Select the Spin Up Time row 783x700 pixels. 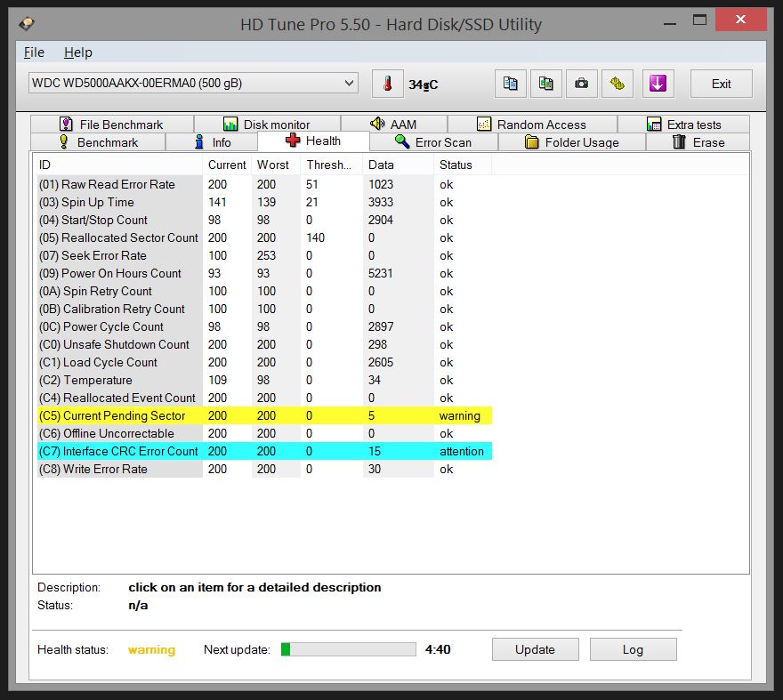point(264,202)
